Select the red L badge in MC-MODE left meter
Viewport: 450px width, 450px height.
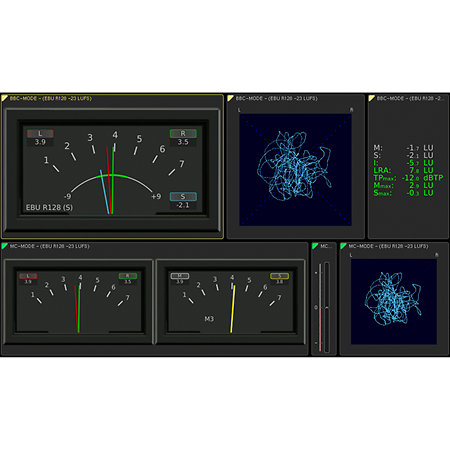pos(28,276)
